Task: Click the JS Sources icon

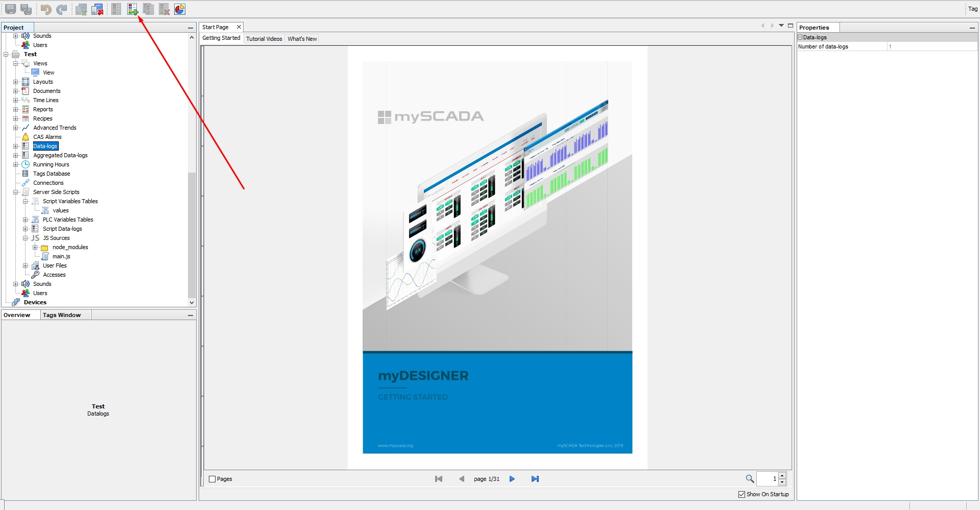Action: [x=35, y=238]
